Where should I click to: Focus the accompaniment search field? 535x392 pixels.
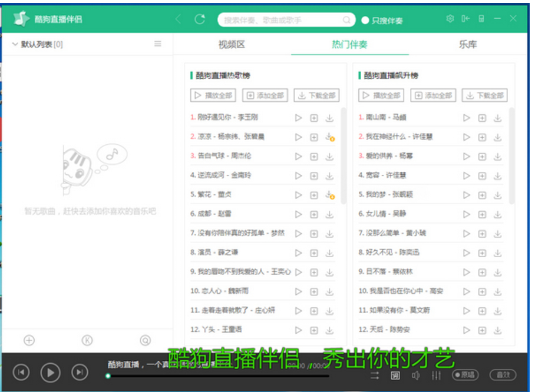pyautogui.click(x=286, y=20)
